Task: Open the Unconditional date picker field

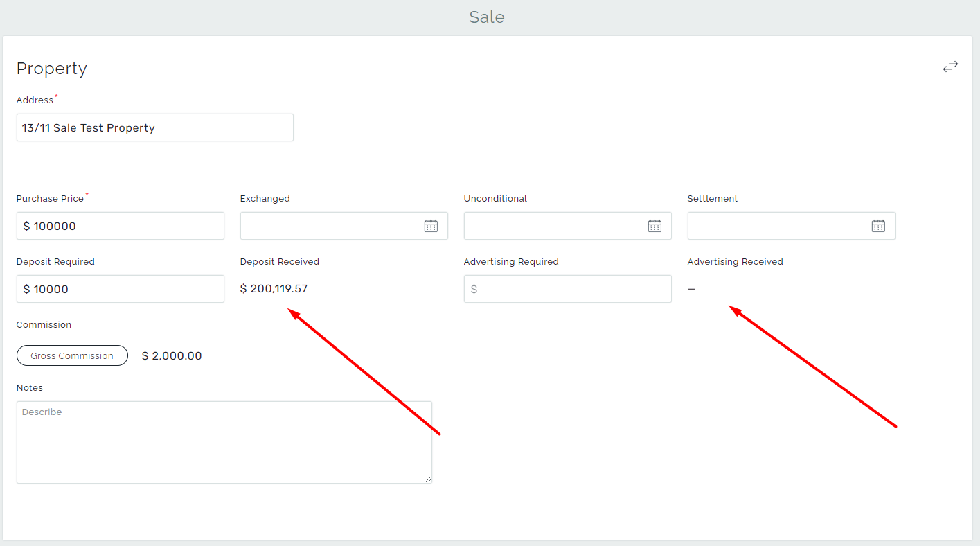Action: tap(554, 225)
